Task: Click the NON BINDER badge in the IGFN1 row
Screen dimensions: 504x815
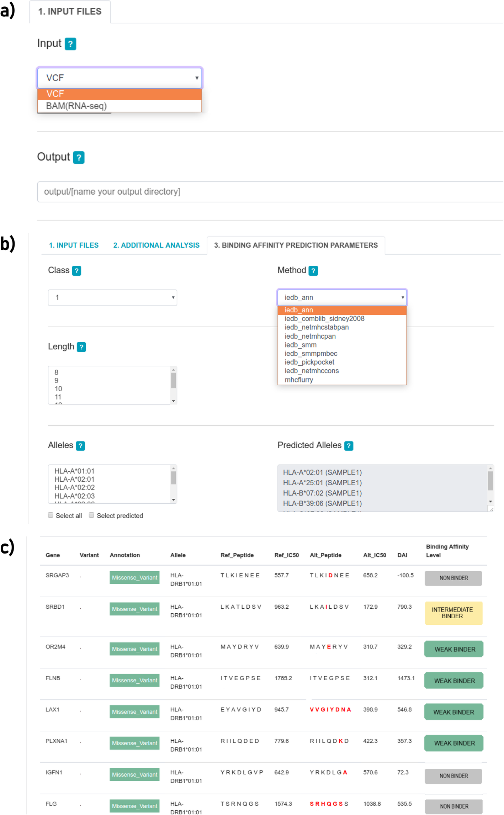Action: pos(453,776)
